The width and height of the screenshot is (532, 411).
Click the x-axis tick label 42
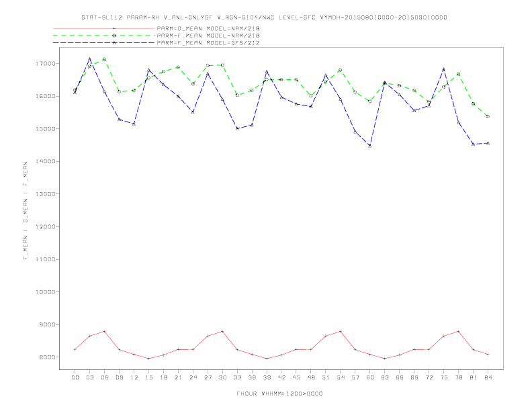[x=281, y=377]
